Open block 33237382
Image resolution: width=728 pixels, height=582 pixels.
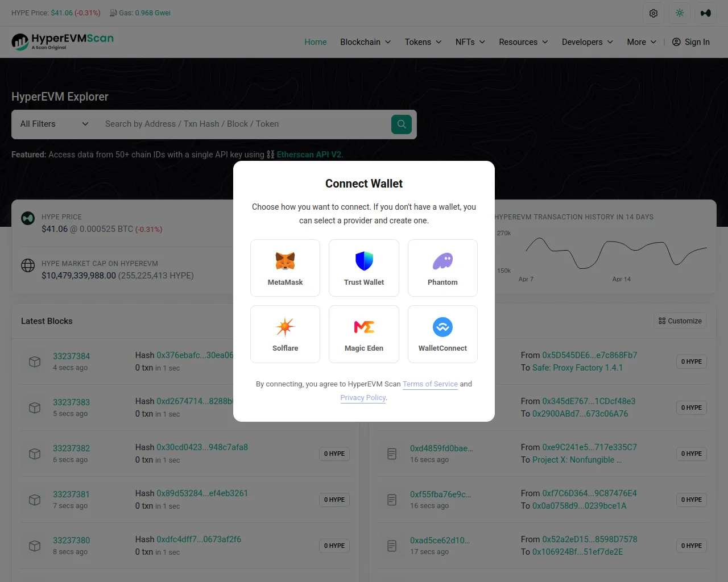coord(72,448)
